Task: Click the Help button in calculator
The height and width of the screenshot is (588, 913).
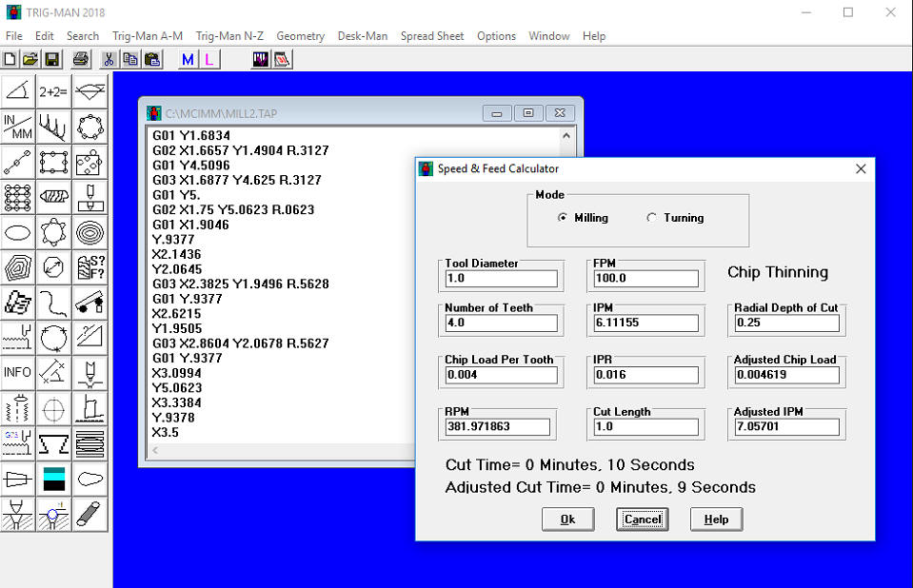Action: (x=716, y=519)
